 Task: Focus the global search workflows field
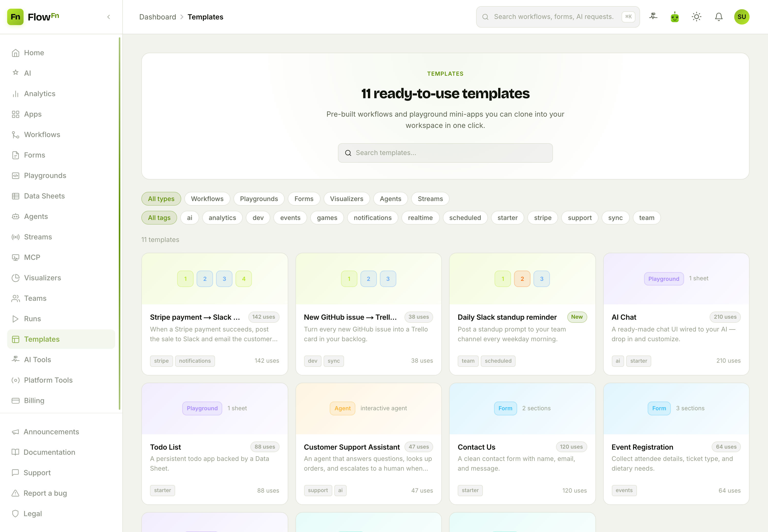click(558, 17)
